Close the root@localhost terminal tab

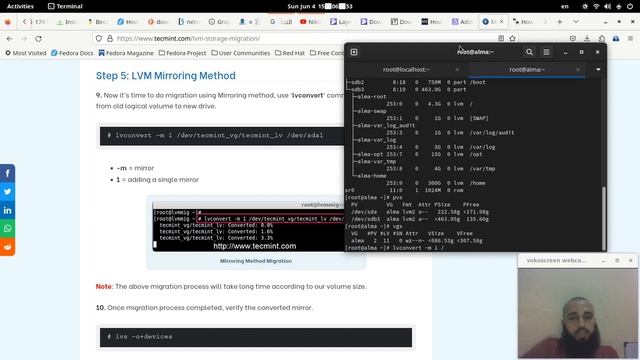tap(457, 70)
